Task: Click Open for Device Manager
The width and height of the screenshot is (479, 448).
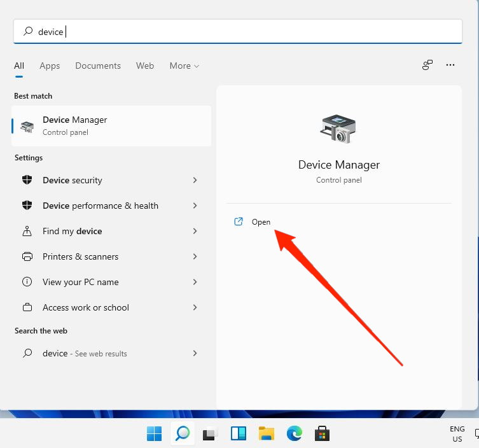Action: [261, 222]
